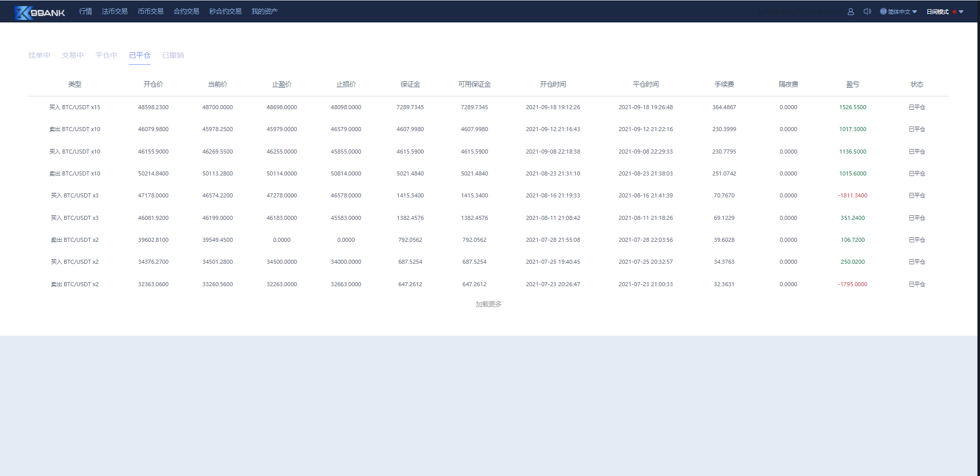Click the red sun day-mode icon

click(x=954, y=12)
